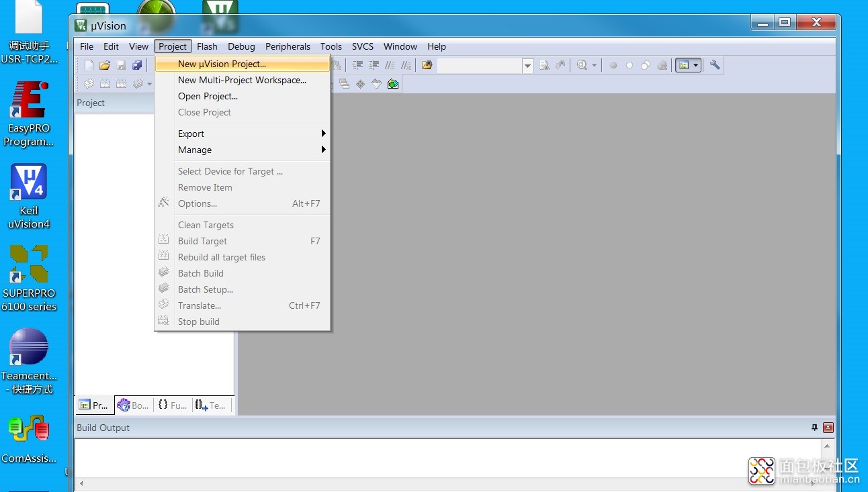Open the Batch Build icon dropdown arrow
Viewport: 868px width, 492px height.
149,84
